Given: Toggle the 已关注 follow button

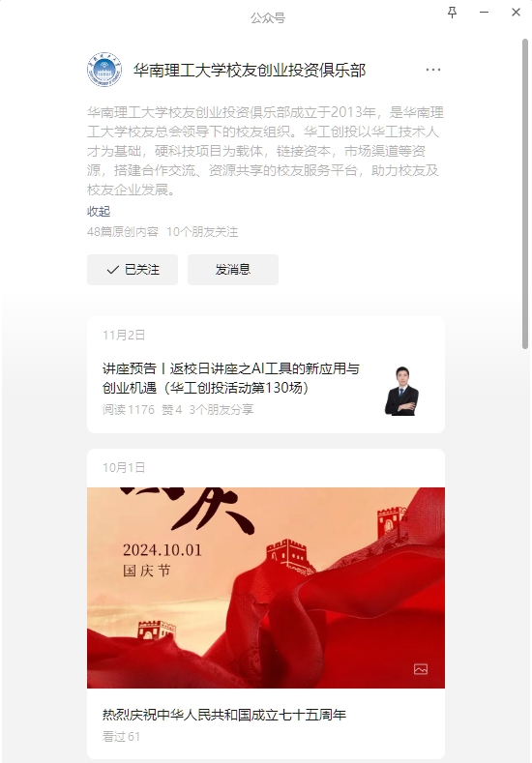Looking at the screenshot, I should [133, 270].
